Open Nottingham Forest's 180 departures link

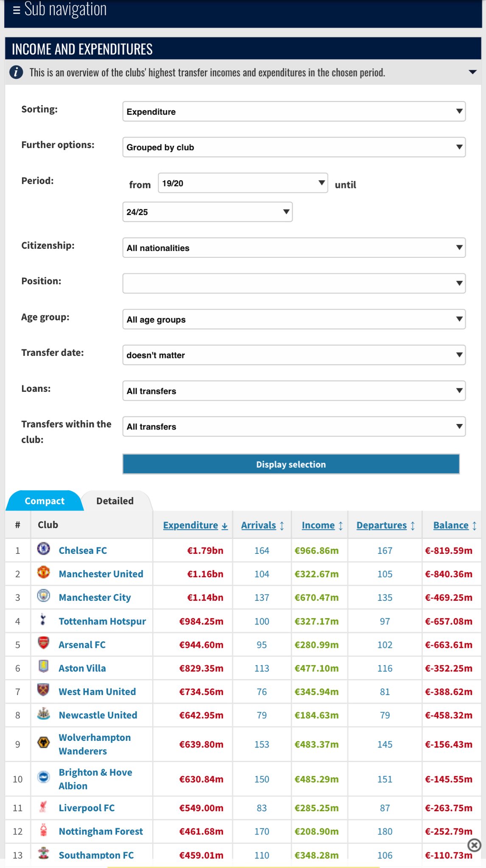(385, 831)
